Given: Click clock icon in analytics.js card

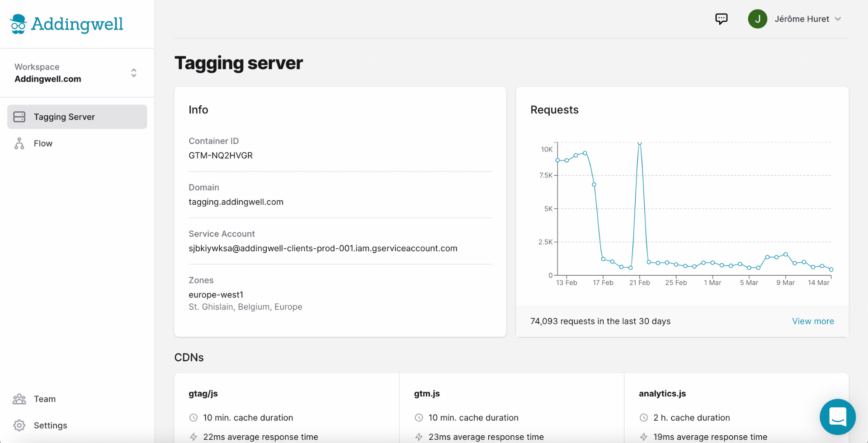Looking at the screenshot, I should 644,418.
